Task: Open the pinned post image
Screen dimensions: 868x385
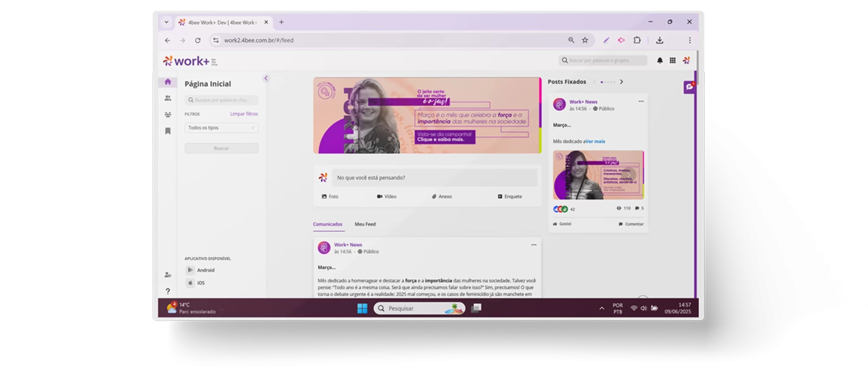Action: click(x=598, y=175)
